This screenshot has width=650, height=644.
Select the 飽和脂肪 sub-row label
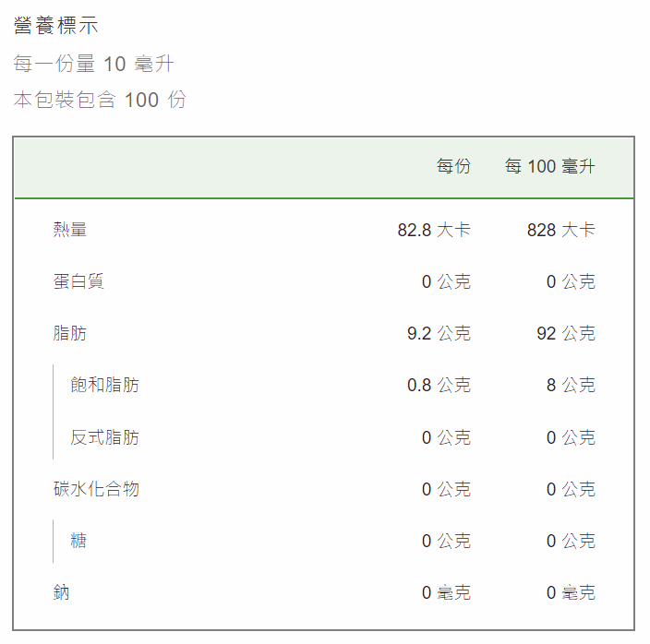coord(104,385)
